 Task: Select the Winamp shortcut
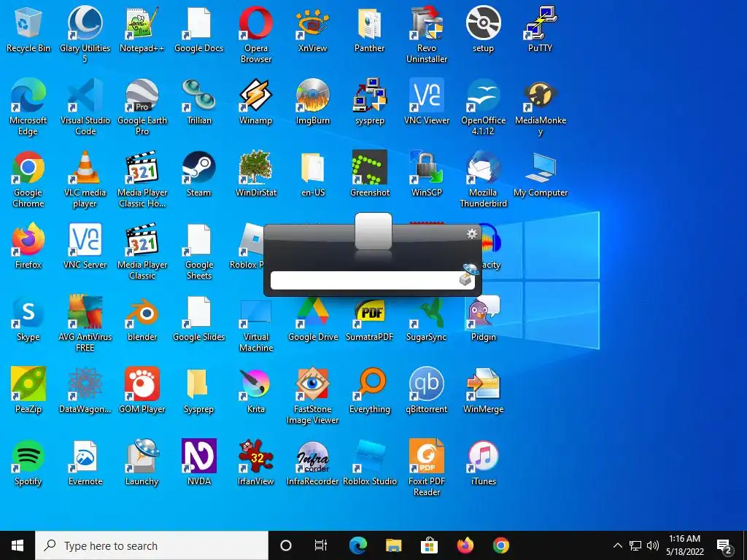coord(256,102)
